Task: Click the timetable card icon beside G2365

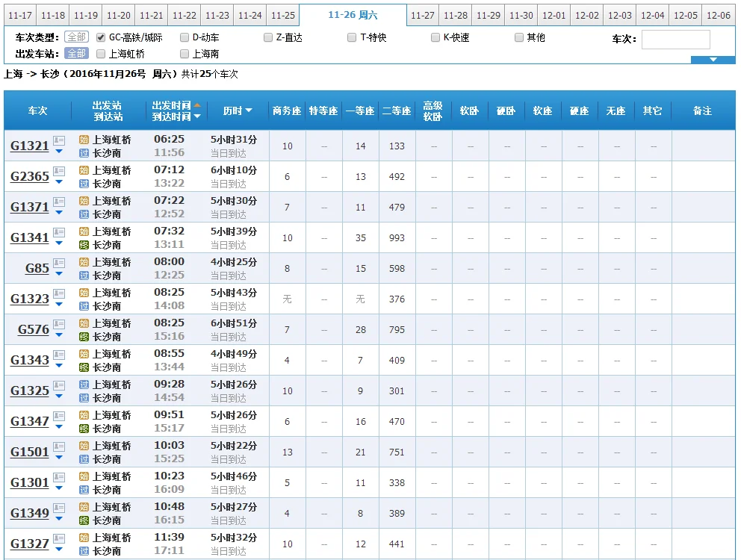Action: point(60,172)
